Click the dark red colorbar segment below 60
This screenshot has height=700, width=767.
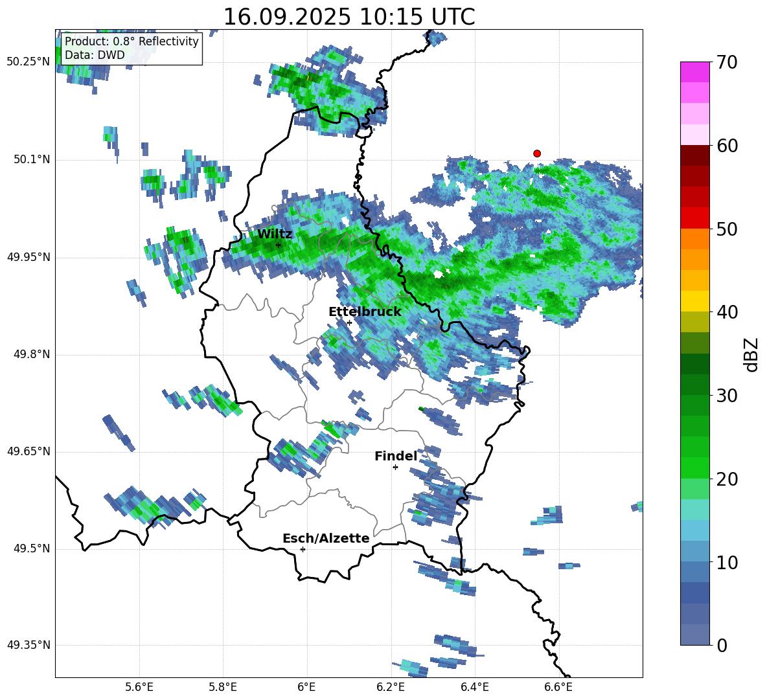click(x=695, y=155)
